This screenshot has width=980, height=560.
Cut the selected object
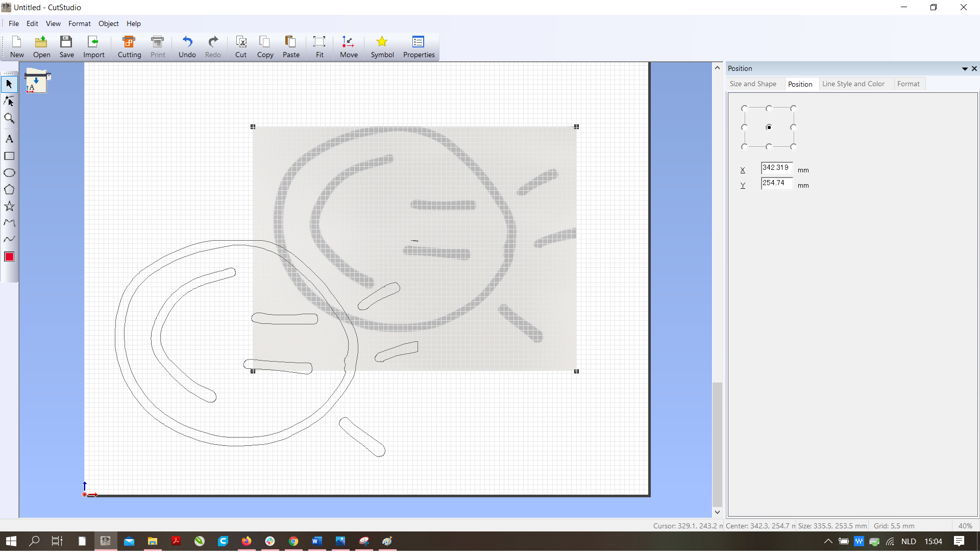pos(241,47)
